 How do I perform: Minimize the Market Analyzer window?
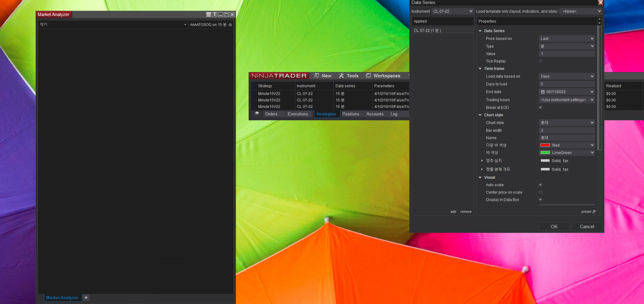220,15
